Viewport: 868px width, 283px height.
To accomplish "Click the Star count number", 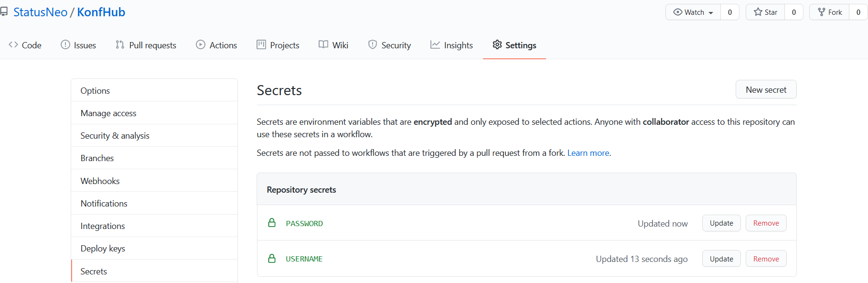I will pos(793,12).
